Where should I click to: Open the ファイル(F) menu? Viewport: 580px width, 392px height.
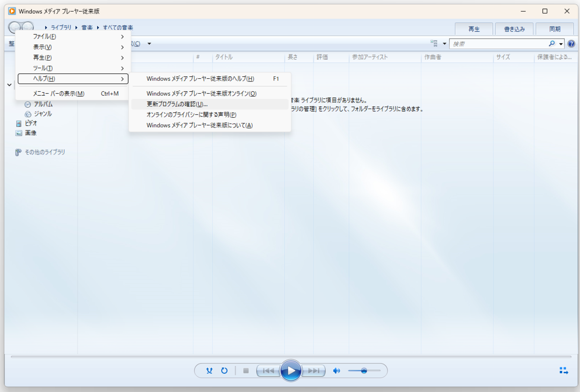tap(73, 37)
